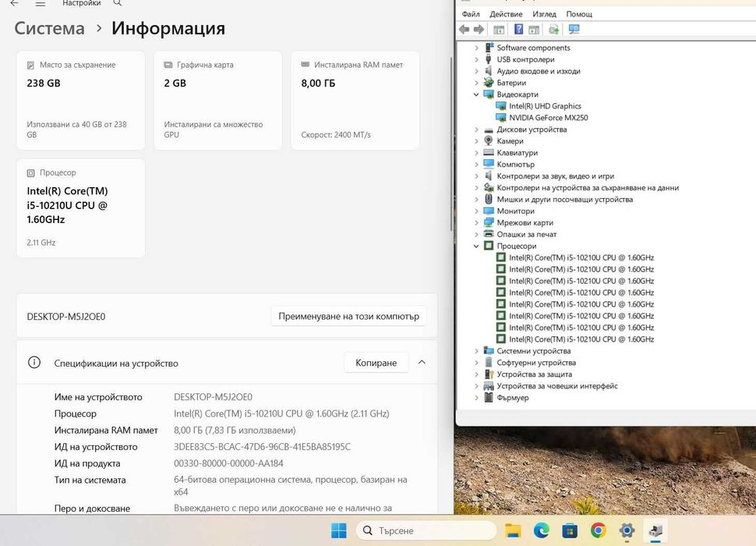Click Преименуване на този компютър button
Image resolution: width=756 pixels, height=546 pixels.
tap(348, 317)
